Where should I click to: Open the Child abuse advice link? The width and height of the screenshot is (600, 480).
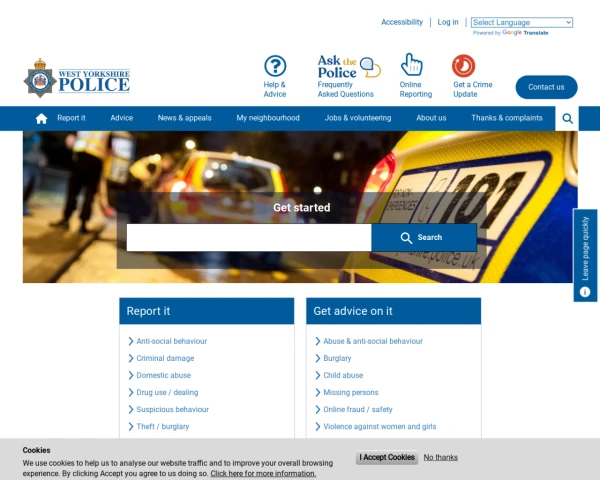point(343,375)
